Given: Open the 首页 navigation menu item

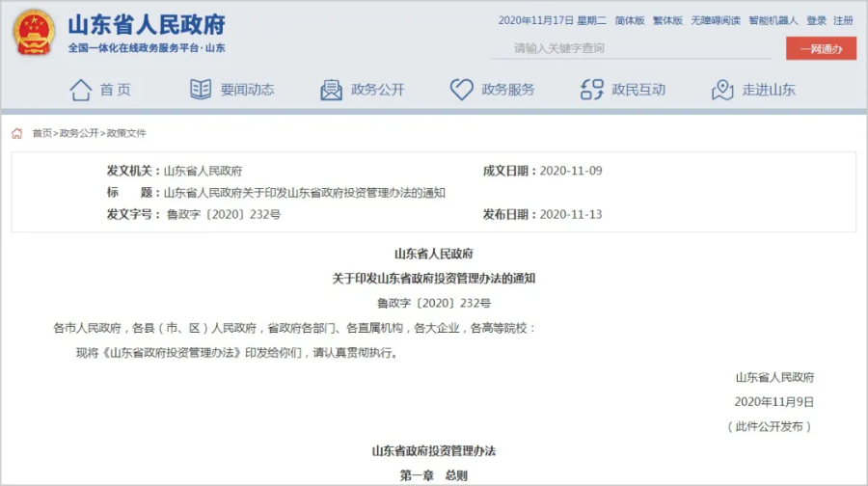Looking at the screenshot, I should 115,90.
